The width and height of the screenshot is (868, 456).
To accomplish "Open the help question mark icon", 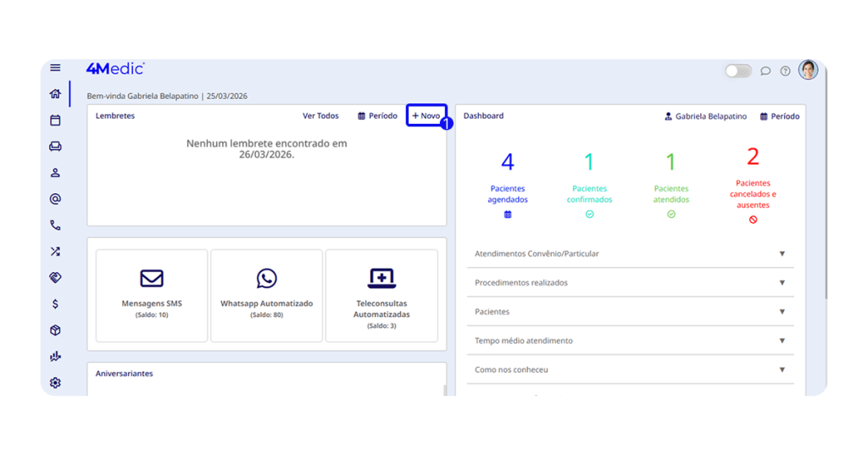I will [x=785, y=71].
